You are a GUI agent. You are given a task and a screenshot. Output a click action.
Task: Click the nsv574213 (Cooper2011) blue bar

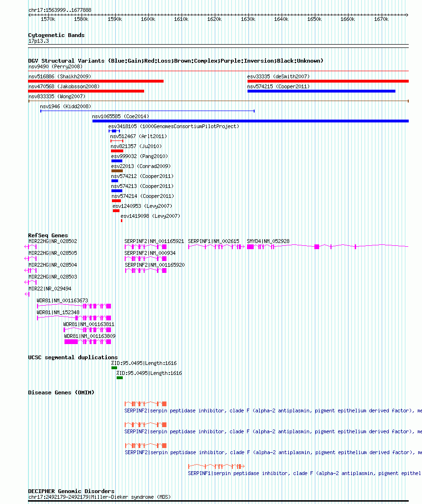pyautogui.click(x=117, y=191)
